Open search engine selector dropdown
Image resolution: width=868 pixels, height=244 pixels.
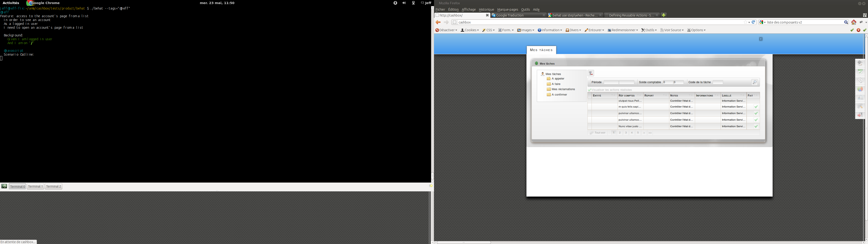click(762, 23)
